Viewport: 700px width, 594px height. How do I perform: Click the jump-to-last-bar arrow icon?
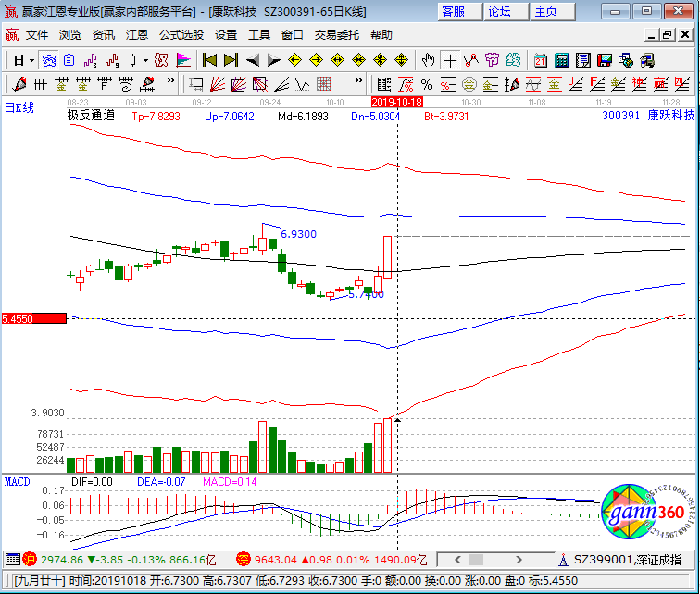tap(231, 60)
